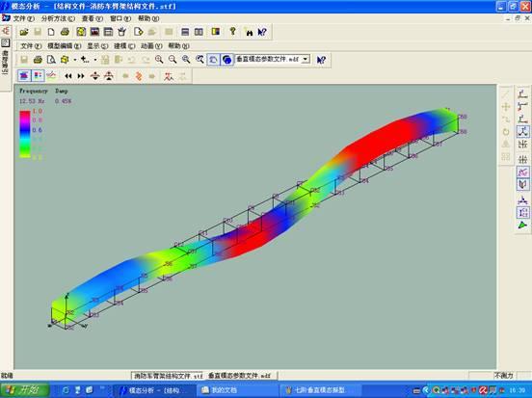Viewport: 532px width, 398px height.
Task: Click the zoom out magnifier icon
Action: [173, 60]
